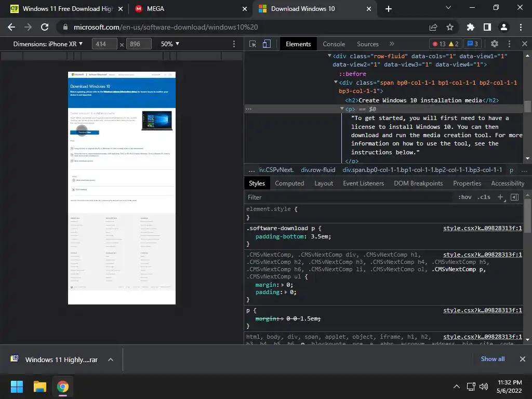Viewport: 532px width, 399px height.
Task: Open the Windows Start menu
Action: click(17, 387)
